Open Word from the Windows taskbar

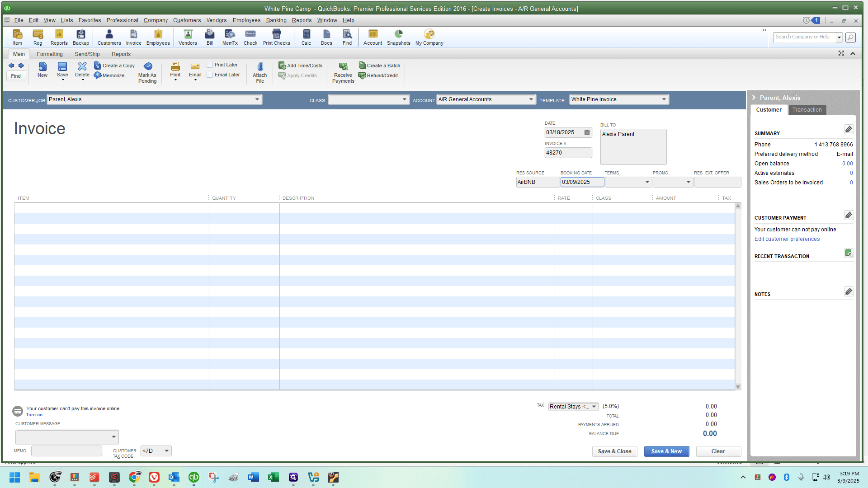tap(254, 477)
